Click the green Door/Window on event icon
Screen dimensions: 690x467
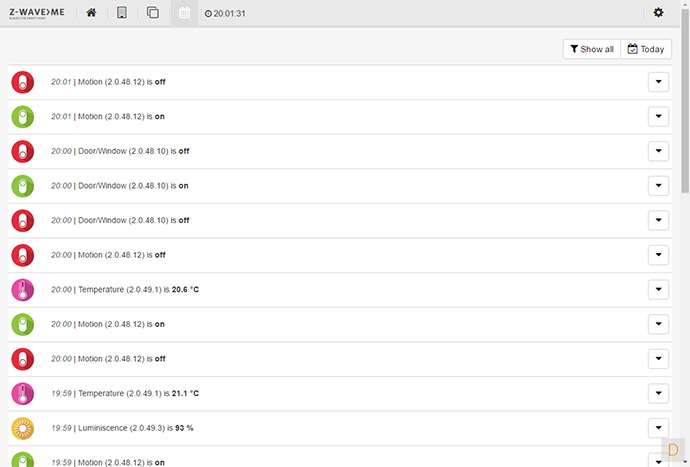pyautogui.click(x=22, y=186)
